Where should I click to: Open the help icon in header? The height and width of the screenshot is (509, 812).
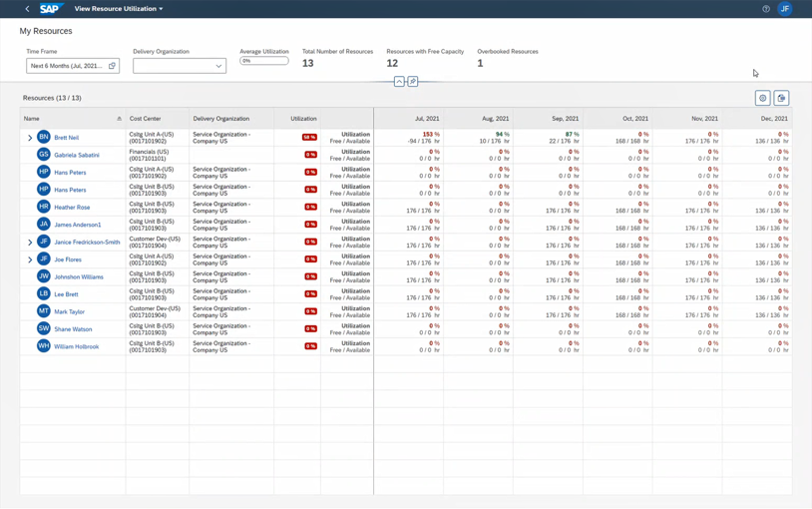point(766,9)
